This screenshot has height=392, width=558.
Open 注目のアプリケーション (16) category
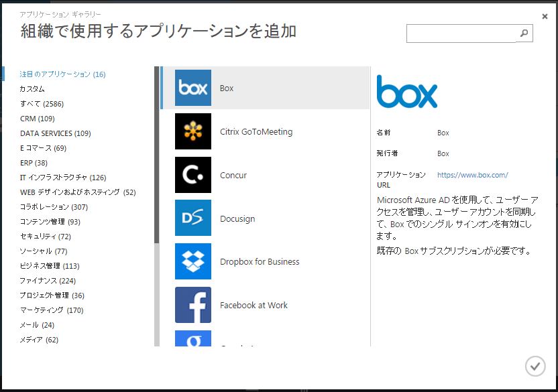click(62, 74)
